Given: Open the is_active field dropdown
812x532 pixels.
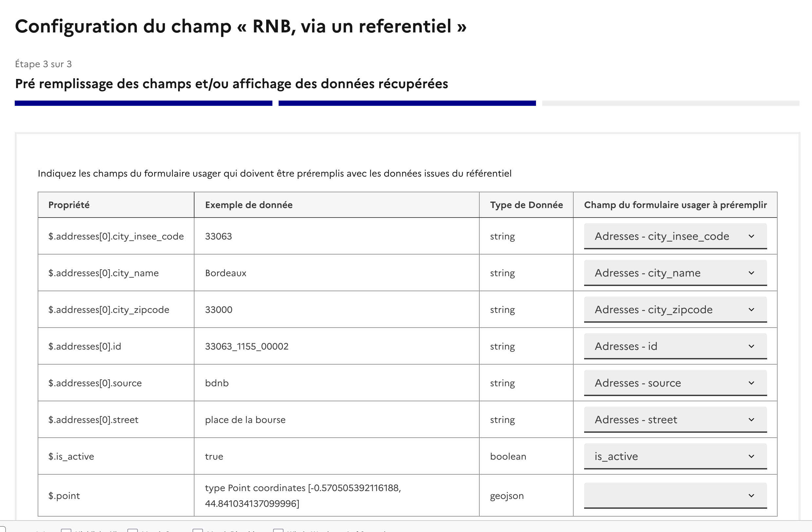Looking at the screenshot, I should [x=675, y=456].
